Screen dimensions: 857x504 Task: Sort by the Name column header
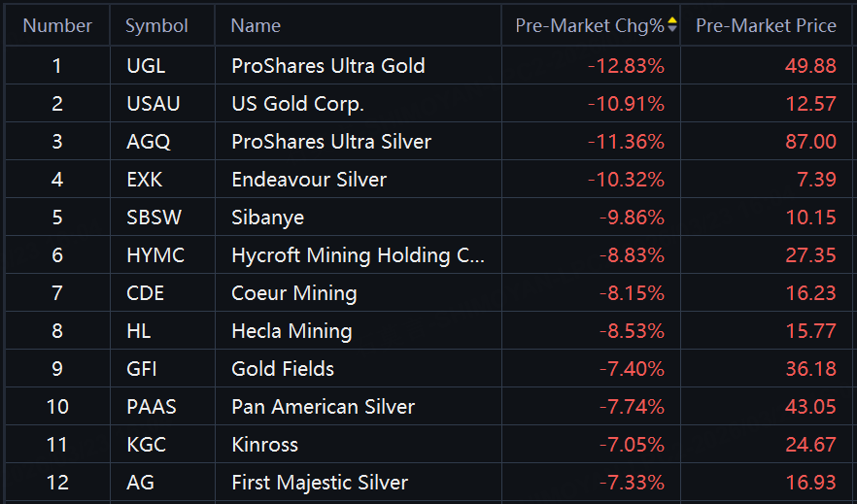click(256, 26)
